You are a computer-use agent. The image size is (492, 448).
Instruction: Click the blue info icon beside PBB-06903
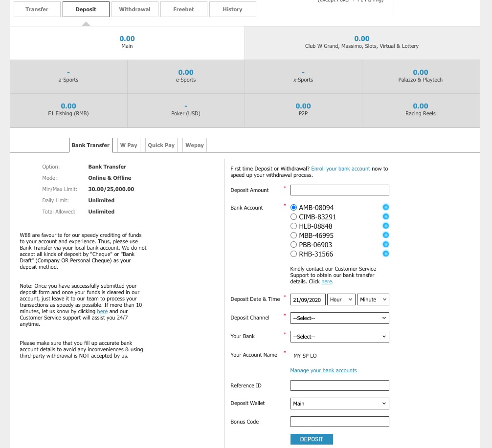pos(386,244)
